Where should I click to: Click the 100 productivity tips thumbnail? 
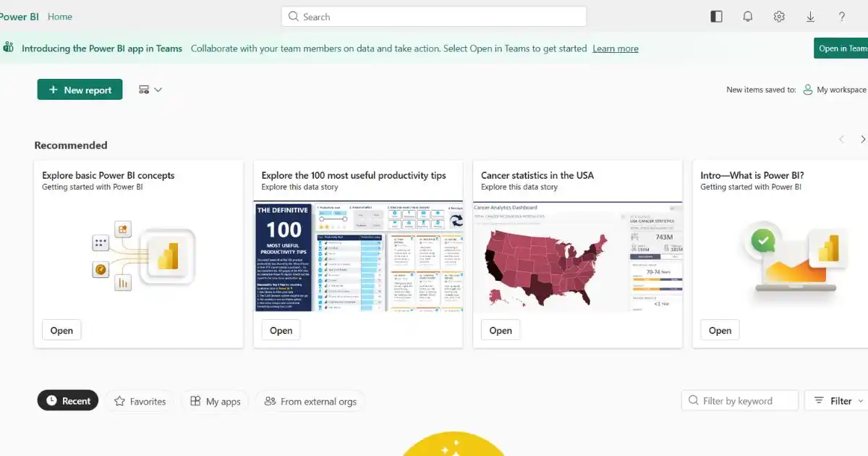(358, 257)
